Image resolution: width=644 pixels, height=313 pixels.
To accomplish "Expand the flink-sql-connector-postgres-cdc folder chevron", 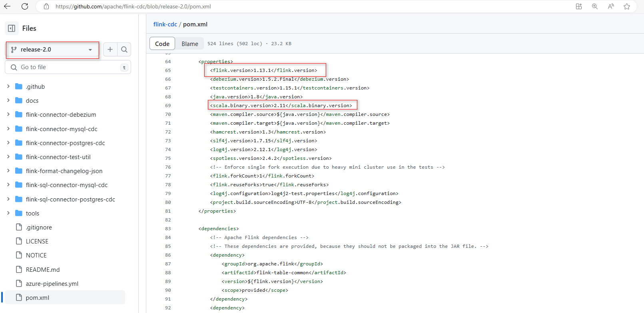I will click(8, 199).
